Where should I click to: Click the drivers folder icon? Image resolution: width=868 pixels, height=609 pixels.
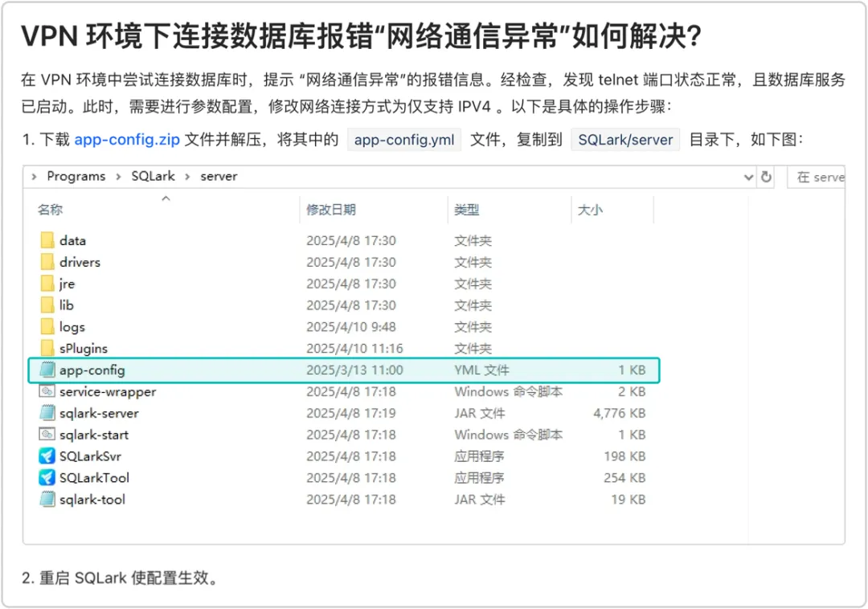pos(47,262)
